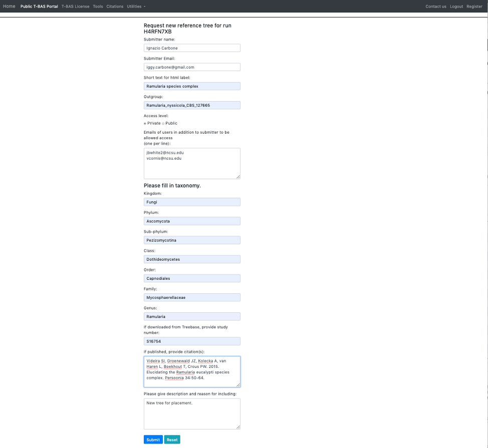
Task: Edit the Order field
Action: pos(192,278)
